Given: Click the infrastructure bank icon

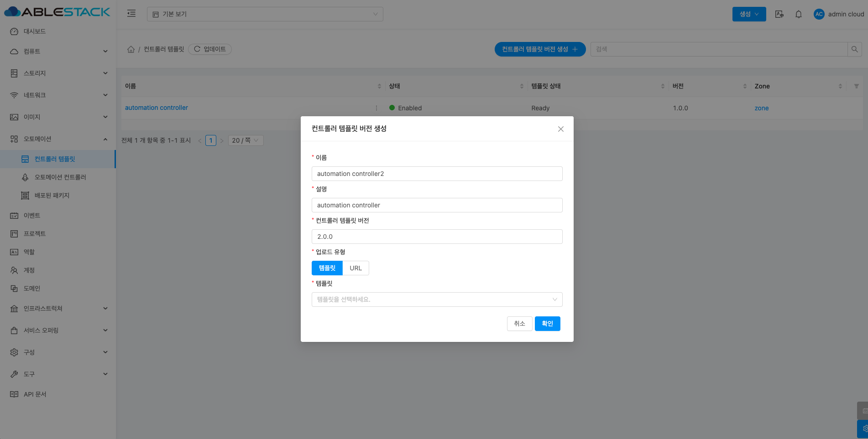Looking at the screenshot, I should (x=14, y=309).
